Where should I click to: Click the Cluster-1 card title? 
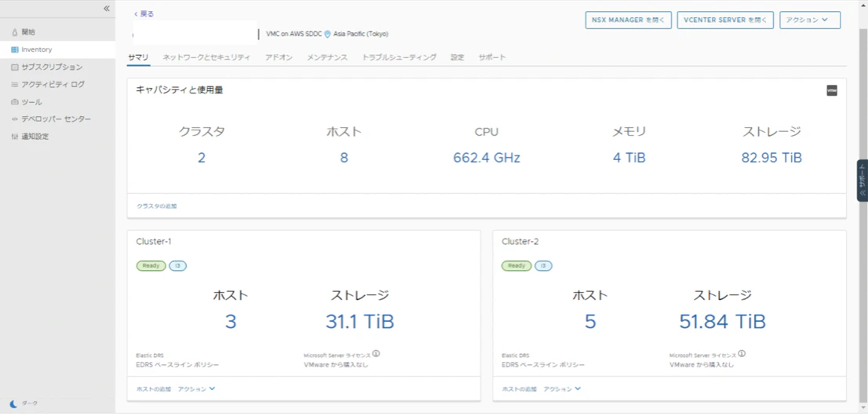pyautogui.click(x=155, y=242)
